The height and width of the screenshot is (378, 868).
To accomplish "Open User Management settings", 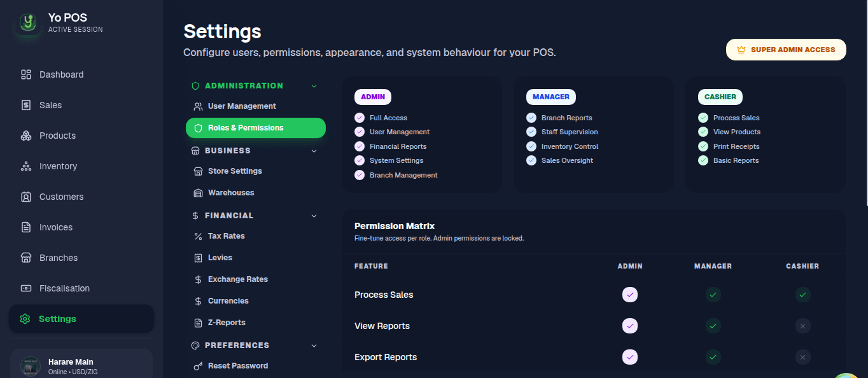I will [256, 106].
